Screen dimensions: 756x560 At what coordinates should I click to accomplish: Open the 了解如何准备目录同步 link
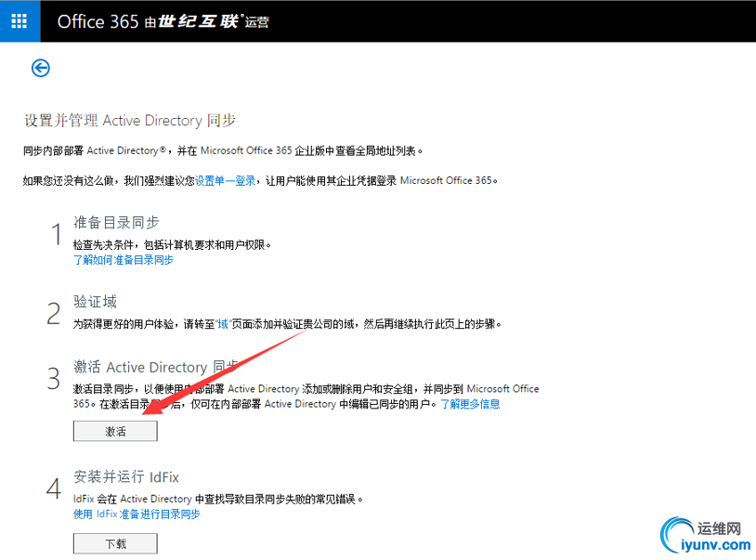pyautogui.click(x=124, y=260)
